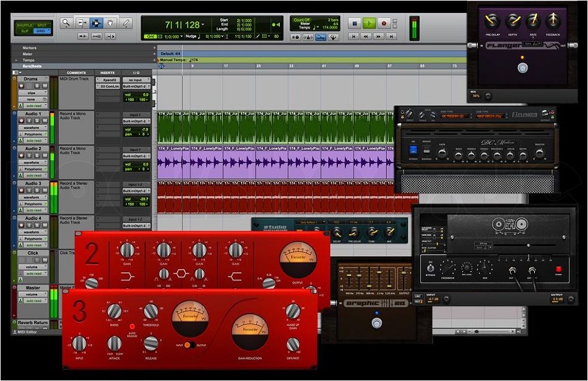The image size is (588, 381).
Task: Open the Click track volume view dropdown
Action: point(33,268)
